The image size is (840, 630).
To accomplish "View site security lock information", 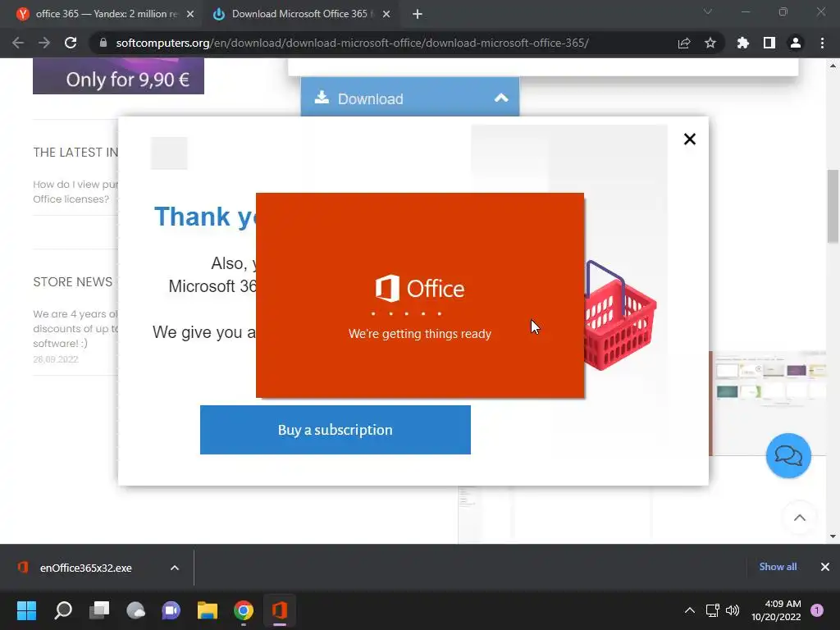I will [103, 43].
